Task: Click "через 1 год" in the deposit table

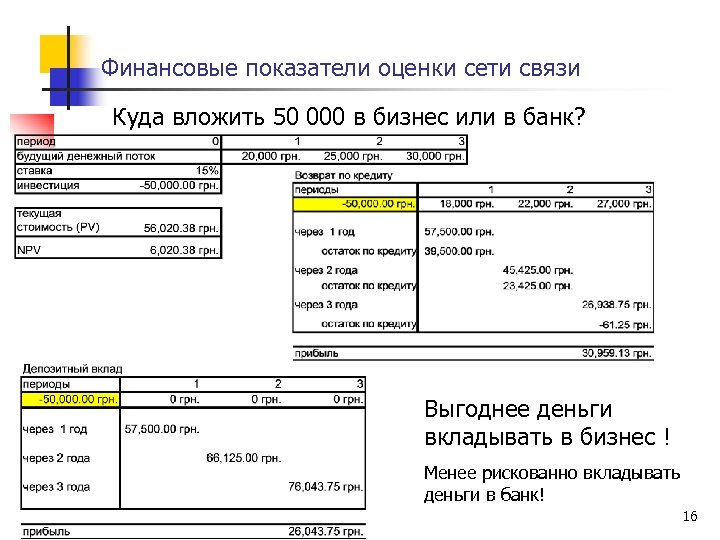Action: coord(55,429)
